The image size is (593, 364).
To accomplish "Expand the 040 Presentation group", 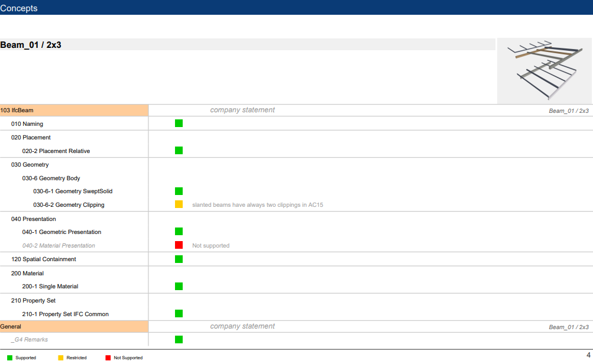I will (34, 219).
